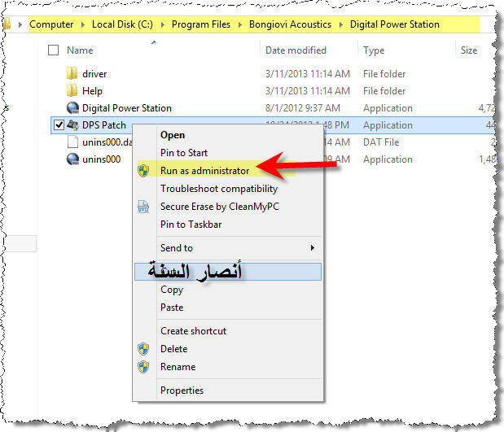The image size is (504, 432).
Task: Go to Bongiovi Acoustics in breadcrumb
Action: point(290,24)
